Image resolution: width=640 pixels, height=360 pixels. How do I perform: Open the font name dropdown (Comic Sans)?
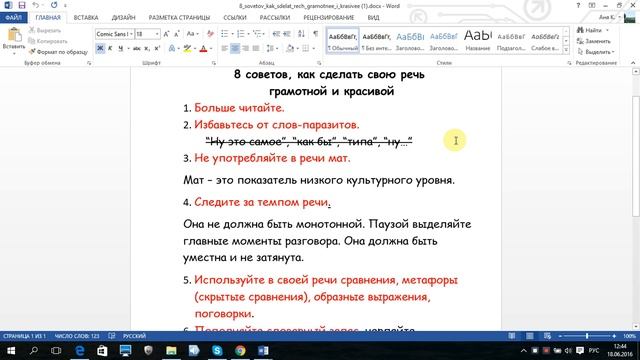click(x=131, y=34)
